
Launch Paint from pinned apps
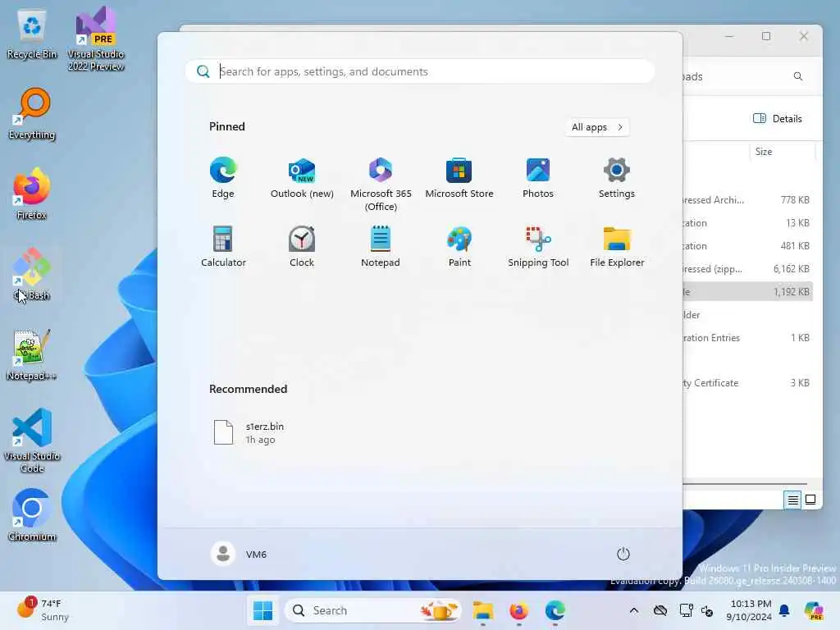pos(459,247)
